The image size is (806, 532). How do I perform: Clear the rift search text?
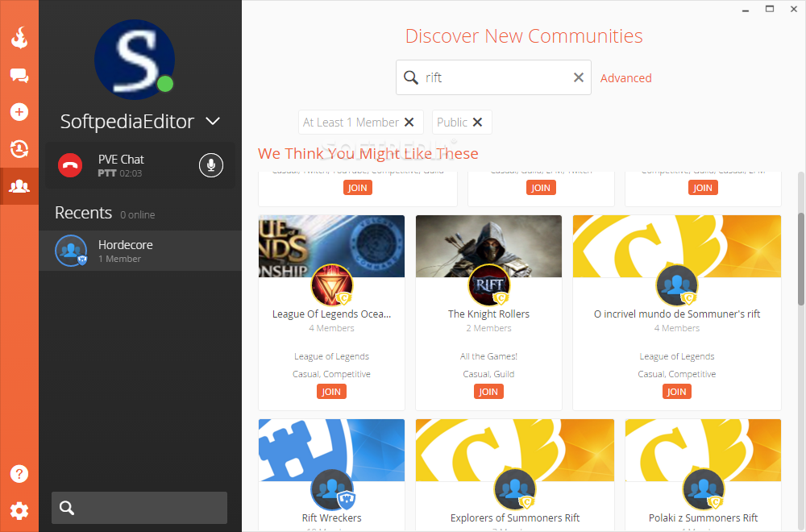click(578, 77)
